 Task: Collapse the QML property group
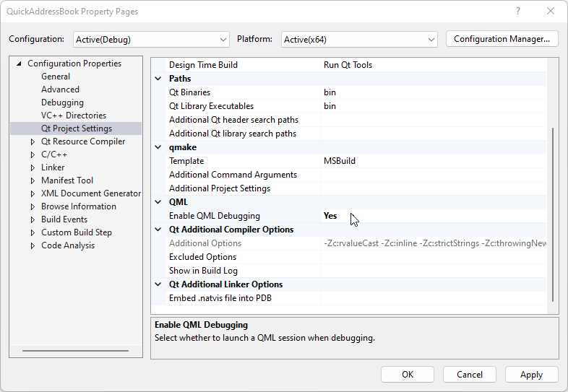pyautogui.click(x=158, y=202)
